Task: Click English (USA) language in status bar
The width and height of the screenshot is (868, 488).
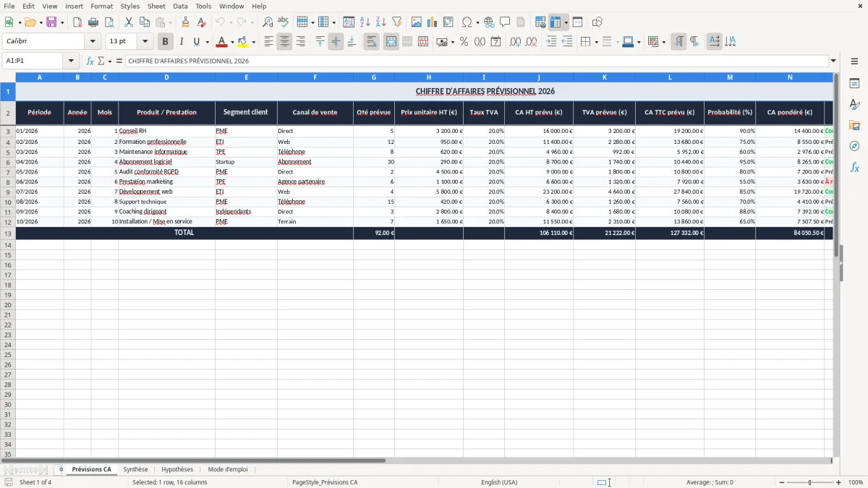Action: coord(499,482)
